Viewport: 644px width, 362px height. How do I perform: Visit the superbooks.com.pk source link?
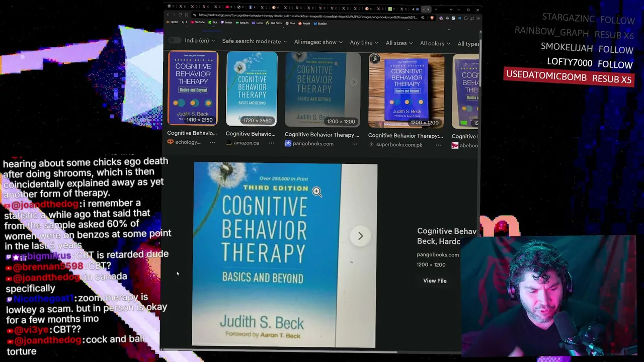point(395,145)
